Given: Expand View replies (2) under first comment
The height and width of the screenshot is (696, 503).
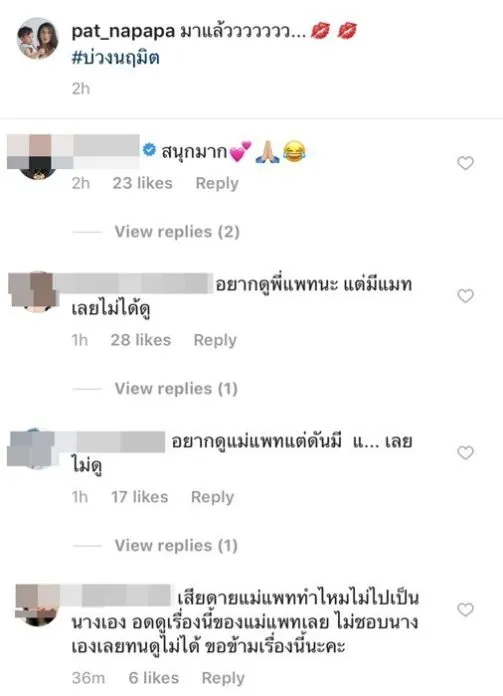Looking at the screenshot, I should [x=177, y=232].
